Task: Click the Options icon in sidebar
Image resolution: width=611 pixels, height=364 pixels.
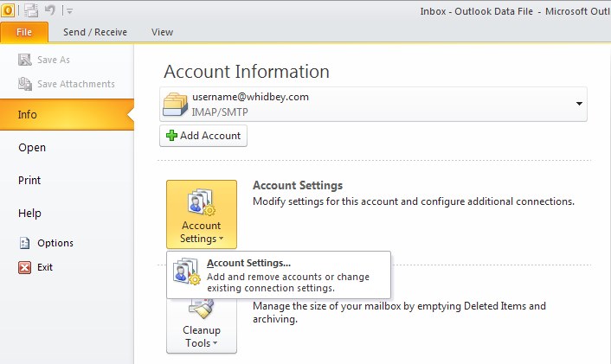Action: (x=24, y=243)
